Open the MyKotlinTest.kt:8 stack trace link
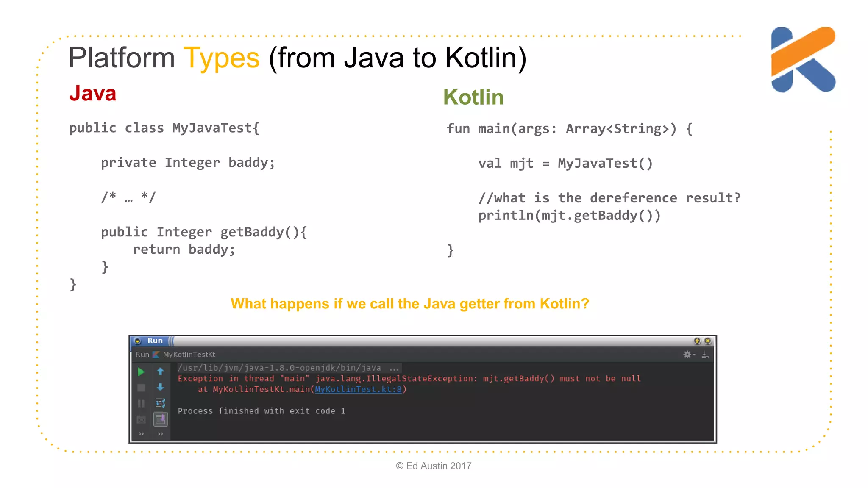 point(358,389)
